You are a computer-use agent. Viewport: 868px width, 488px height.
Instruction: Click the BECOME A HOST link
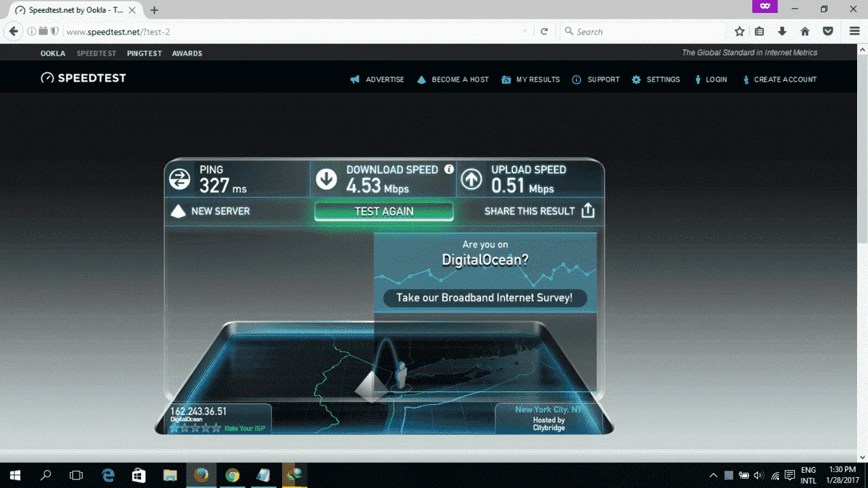[x=460, y=80]
